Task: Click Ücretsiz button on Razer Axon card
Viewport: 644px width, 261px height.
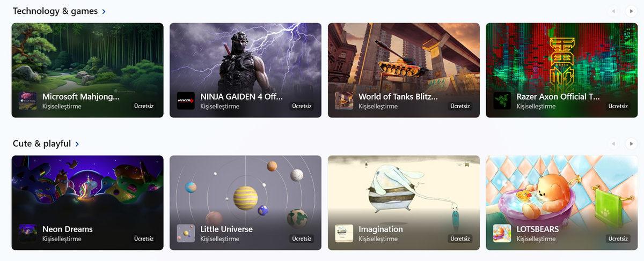Action: click(618, 106)
